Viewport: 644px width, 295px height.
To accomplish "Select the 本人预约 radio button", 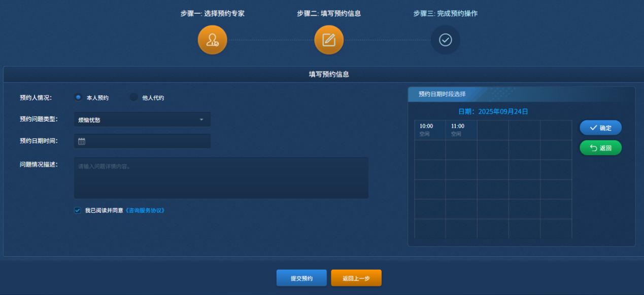I will [x=78, y=97].
